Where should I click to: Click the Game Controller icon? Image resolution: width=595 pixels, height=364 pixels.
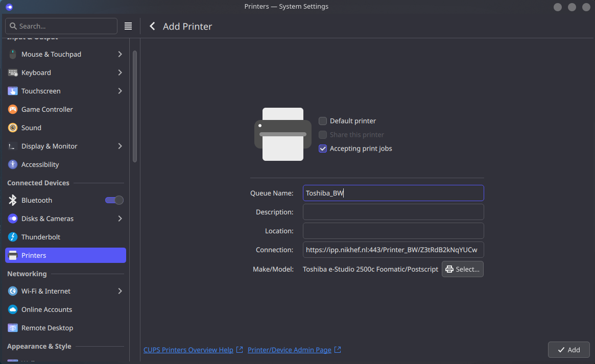click(x=13, y=109)
